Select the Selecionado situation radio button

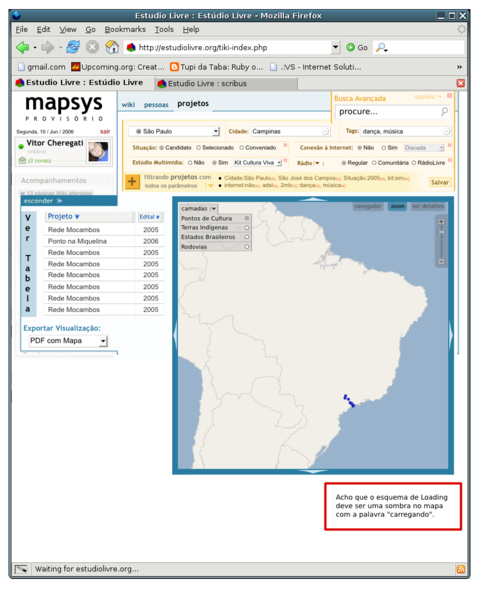click(199, 148)
